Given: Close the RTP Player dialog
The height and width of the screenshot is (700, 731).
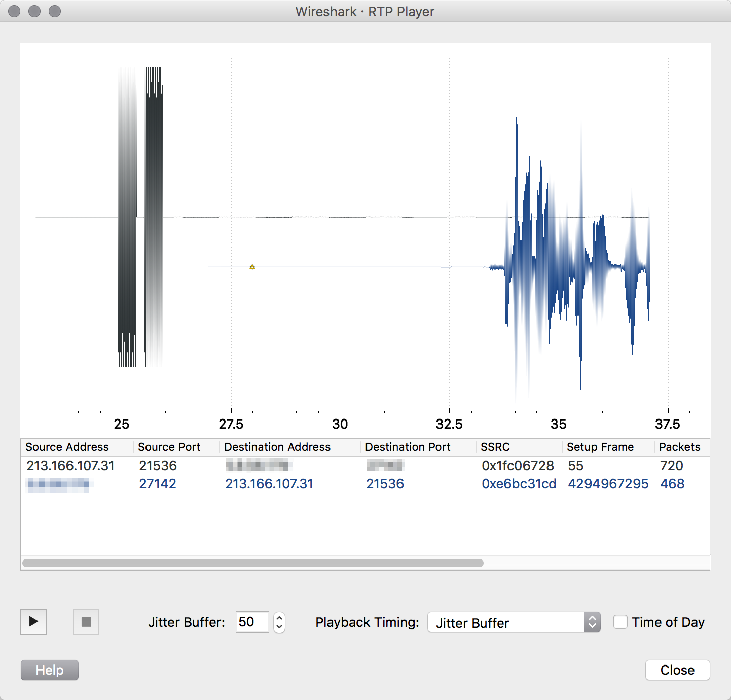Looking at the screenshot, I should pyautogui.click(x=678, y=670).
